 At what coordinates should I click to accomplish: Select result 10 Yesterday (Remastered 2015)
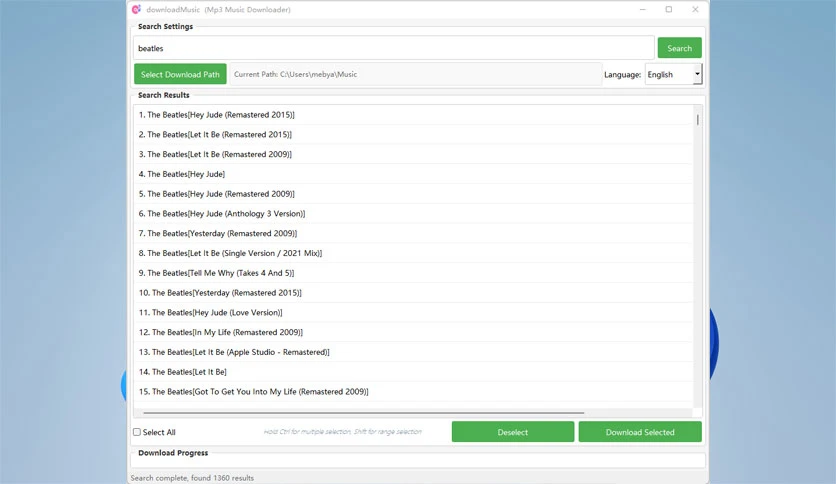pyautogui.click(x=413, y=292)
